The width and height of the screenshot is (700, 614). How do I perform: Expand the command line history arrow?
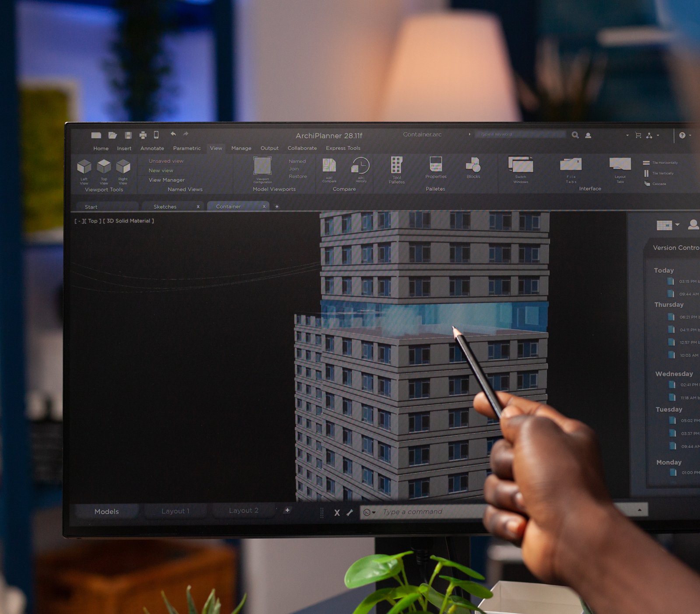[640, 510]
